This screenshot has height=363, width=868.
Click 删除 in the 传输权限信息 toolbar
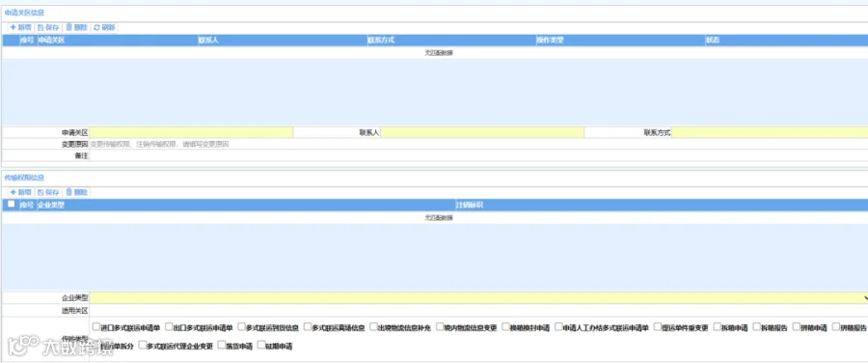76,192
